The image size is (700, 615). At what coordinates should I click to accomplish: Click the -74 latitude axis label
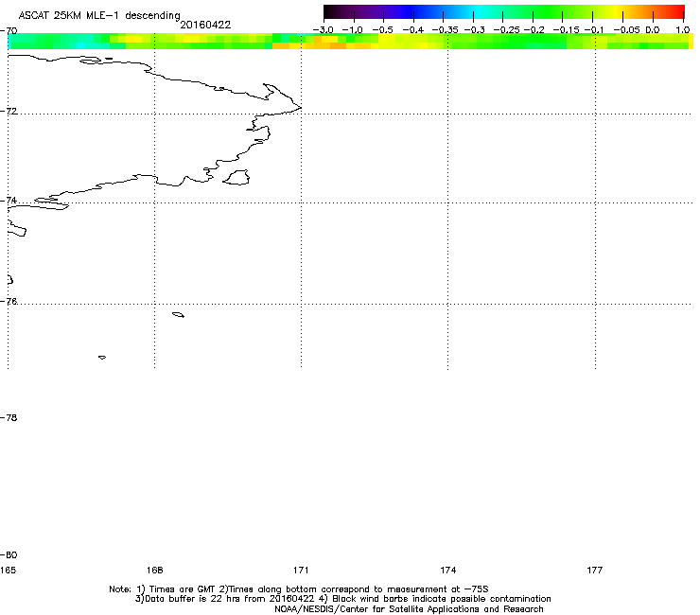tap(9, 200)
